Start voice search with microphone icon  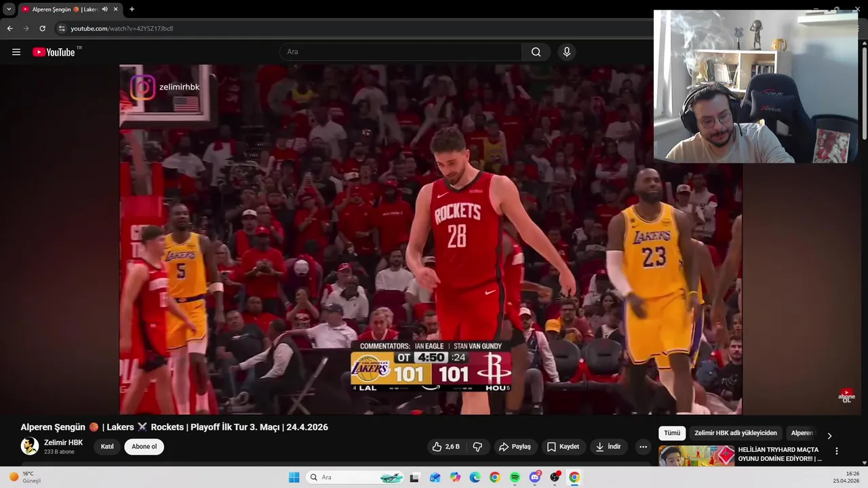567,52
